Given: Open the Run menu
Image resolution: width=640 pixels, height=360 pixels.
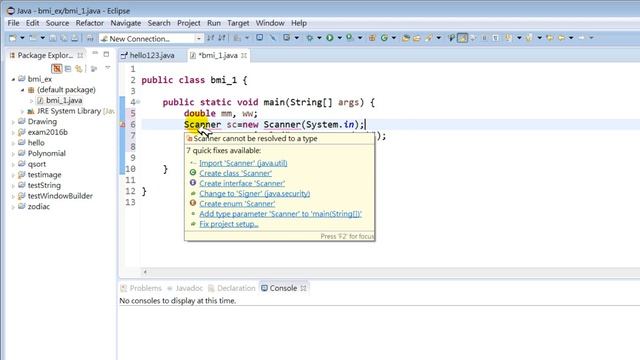Looking at the screenshot, I should [x=214, y=23].
